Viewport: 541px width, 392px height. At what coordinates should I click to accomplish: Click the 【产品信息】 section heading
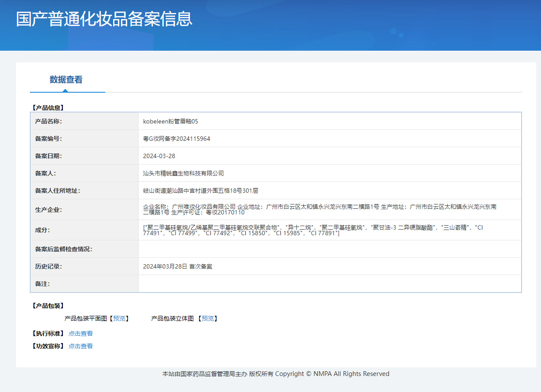pyautogui.click(x=48, y=107)
